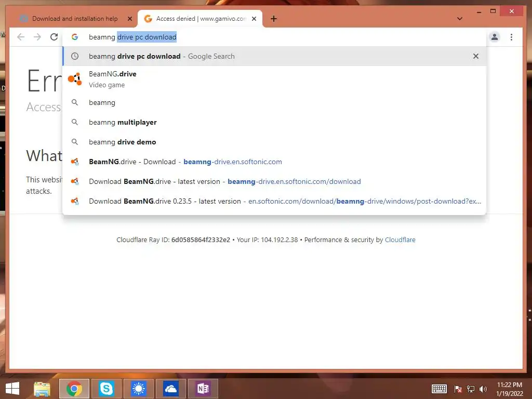Click favicon of BeamNG.drive - Download suggestion
This screenshot has width=532, height=399.
(x=75, y=162)
